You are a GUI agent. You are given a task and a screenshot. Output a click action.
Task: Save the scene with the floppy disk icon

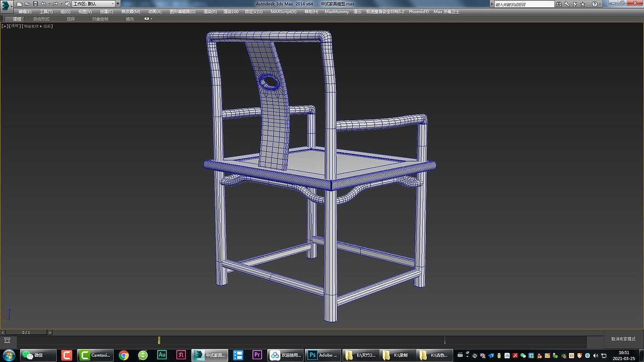click(x=35, y=4)
